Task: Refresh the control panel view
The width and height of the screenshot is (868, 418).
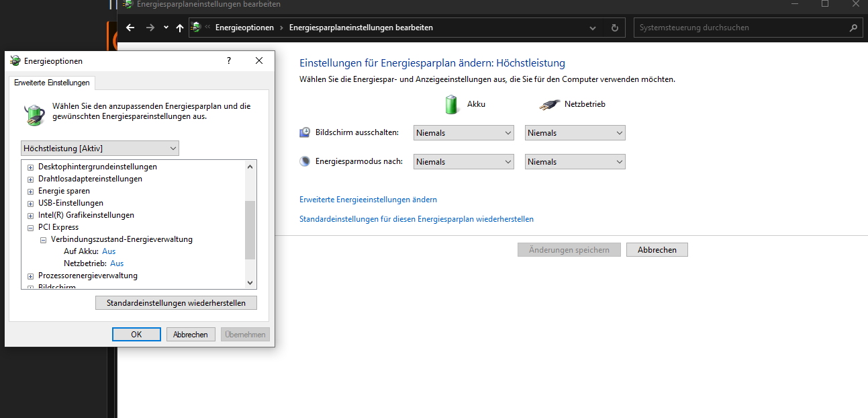Action: [x=615, y=28]
